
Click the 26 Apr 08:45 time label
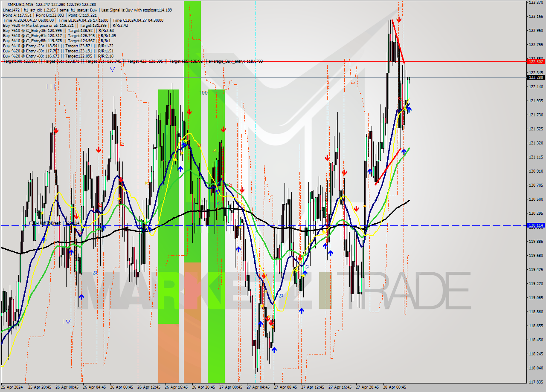tap(122, 387)
